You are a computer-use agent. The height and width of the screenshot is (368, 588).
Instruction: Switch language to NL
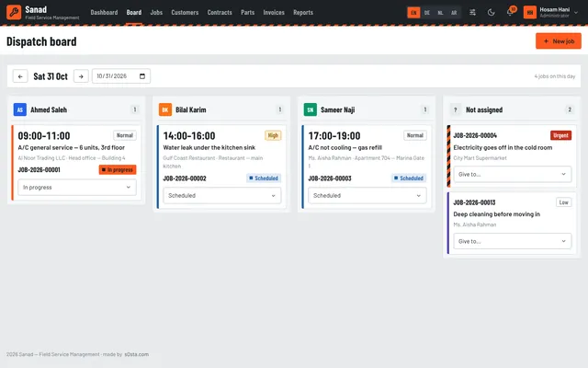coord(441,12)
